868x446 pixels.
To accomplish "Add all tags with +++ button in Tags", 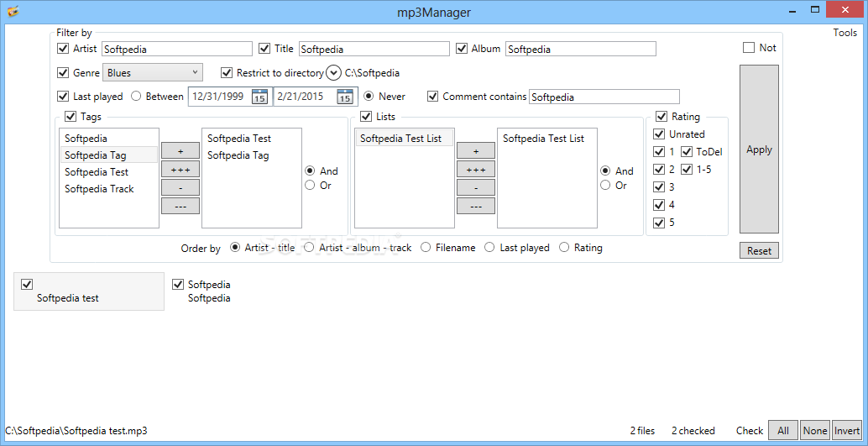I will (180, 169).
